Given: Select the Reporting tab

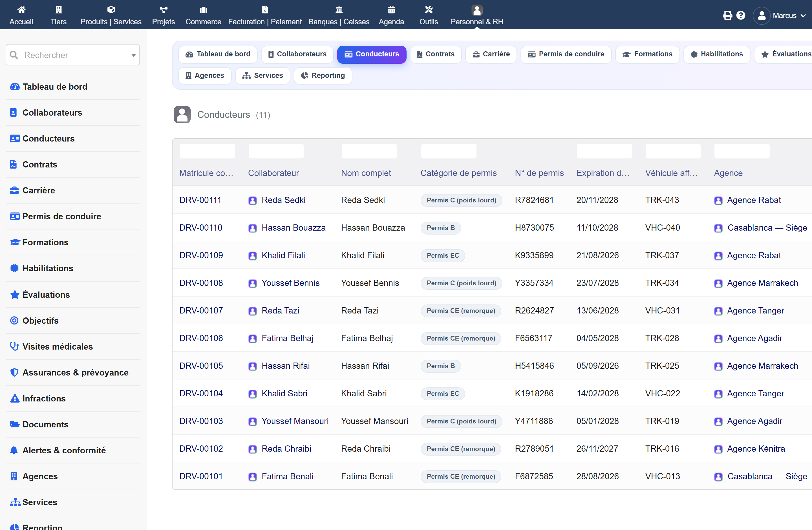Looking at the screenshot, I should pyautogui.click(x=323, y=75).
